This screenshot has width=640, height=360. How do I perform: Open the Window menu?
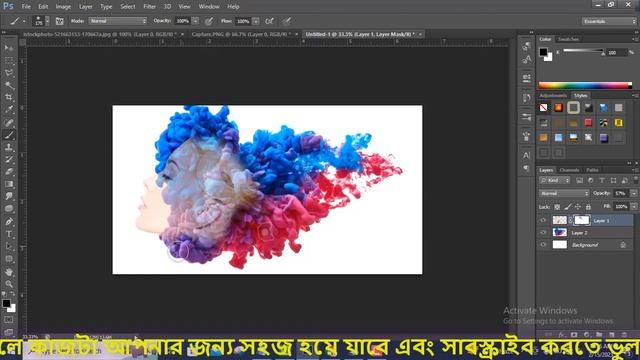(209, 7)
